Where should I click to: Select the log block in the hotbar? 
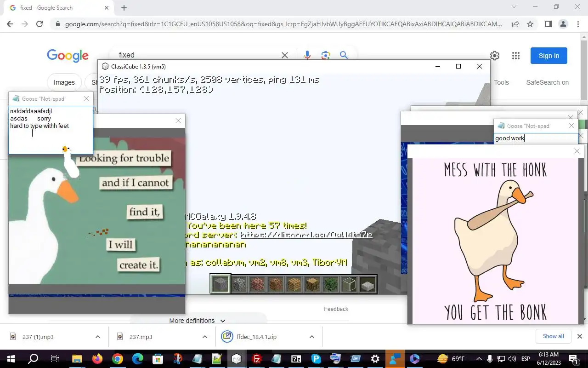[312, 284]
